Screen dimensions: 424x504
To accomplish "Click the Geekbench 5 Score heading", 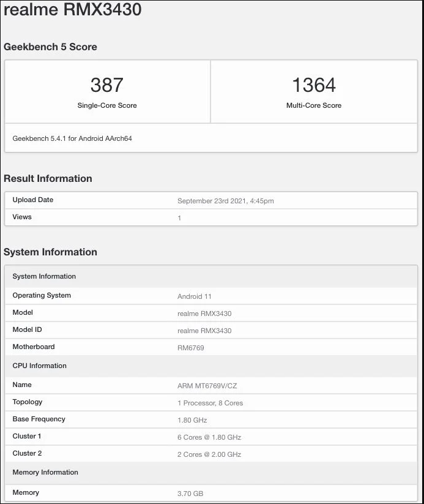I will (50, 47).
